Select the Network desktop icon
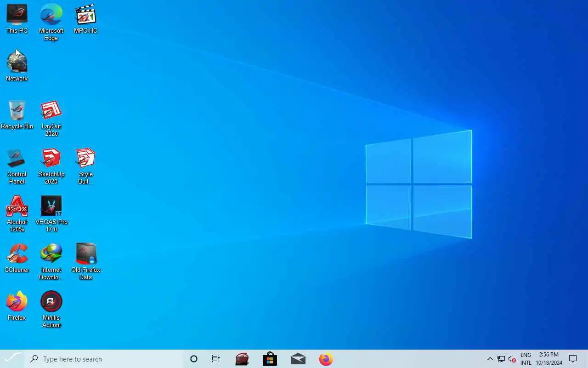Viewport: 588px width, 368px height. click(x=17, y=67)
